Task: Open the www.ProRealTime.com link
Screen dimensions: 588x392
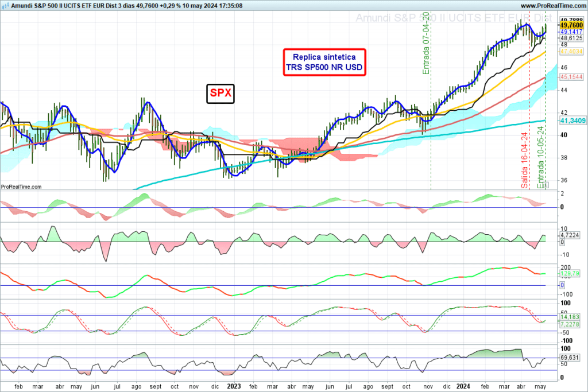Action: pyautogui.click(x=553, y=6)
